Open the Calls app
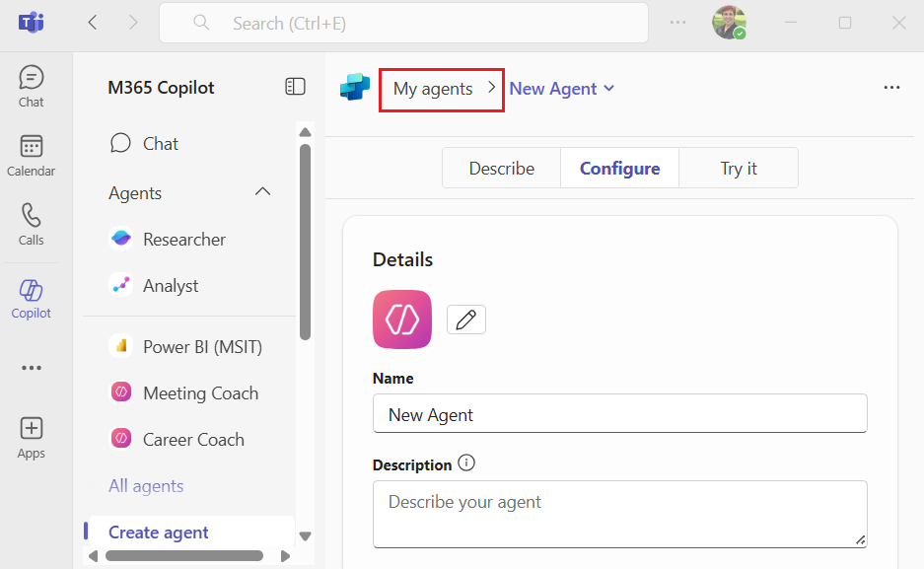Image resolution: width=924 pixels, height=569 pixels. pyautogui.click(x=31, y=224)
